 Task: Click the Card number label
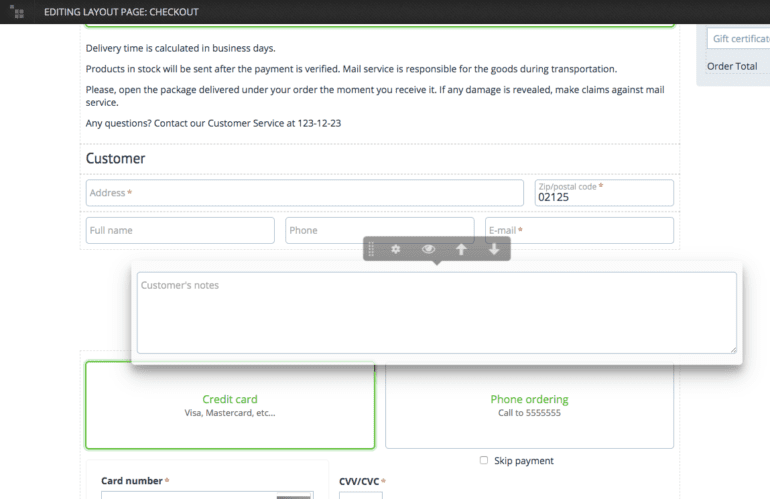(132, 481)
